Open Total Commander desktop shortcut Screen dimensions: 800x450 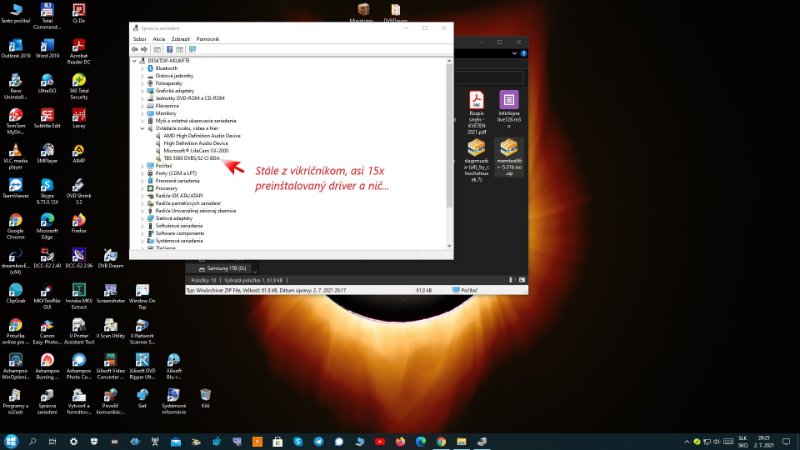tap(47, 14)
